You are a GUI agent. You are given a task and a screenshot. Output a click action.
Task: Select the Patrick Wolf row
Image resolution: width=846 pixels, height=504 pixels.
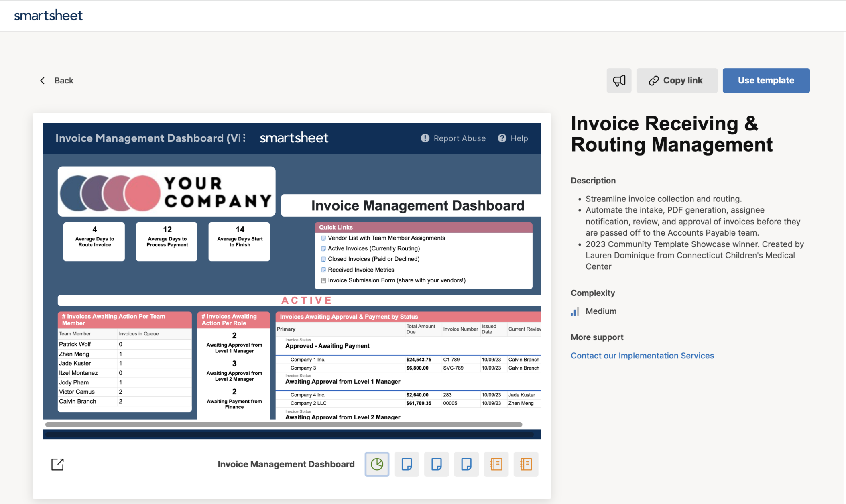point(125,344)
